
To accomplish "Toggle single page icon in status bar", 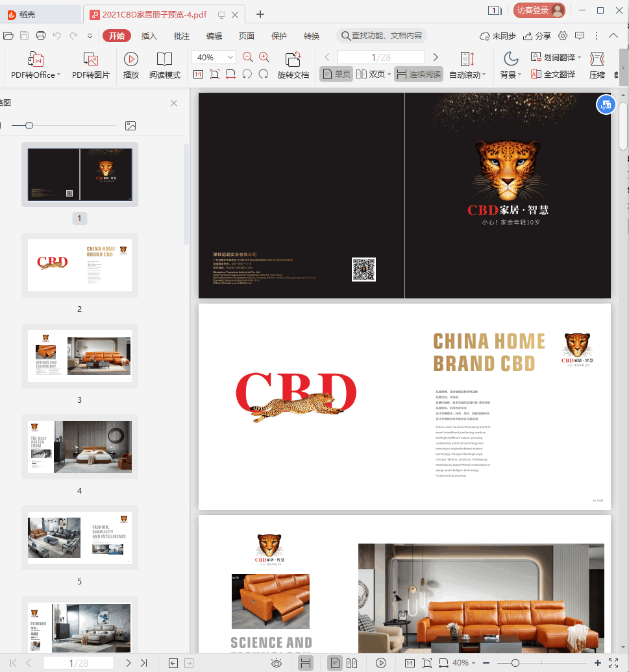I will coord(335,663).
